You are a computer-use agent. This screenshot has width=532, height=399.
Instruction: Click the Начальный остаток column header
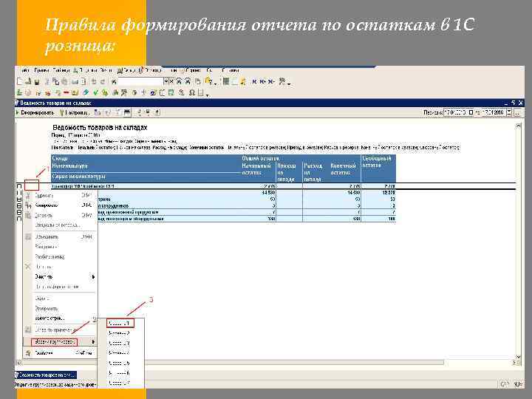click(x=256, y=169)
